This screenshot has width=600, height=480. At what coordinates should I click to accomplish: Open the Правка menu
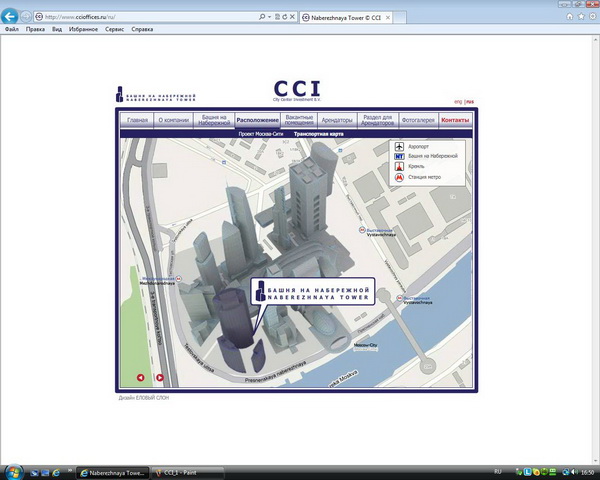click(35, 29)
